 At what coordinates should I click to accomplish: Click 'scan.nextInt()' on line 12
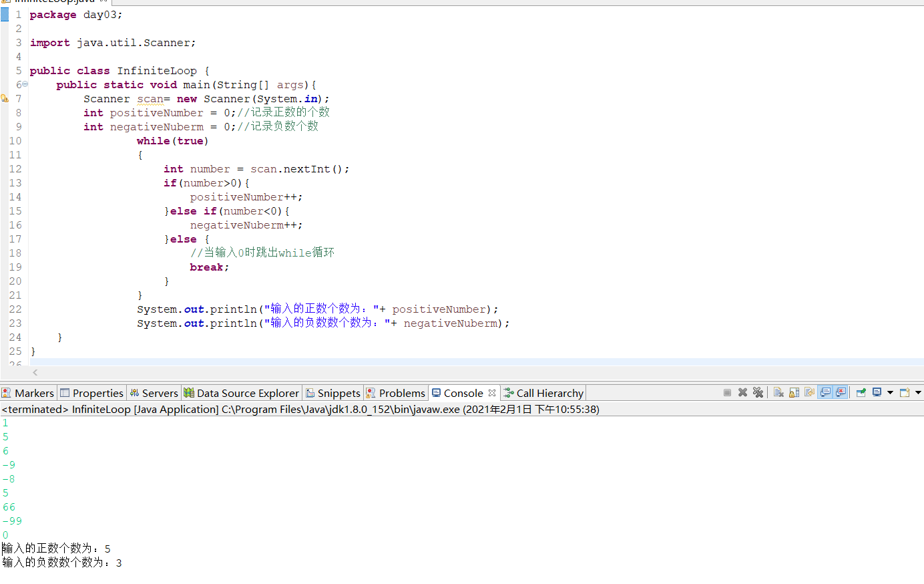(297, 169)
